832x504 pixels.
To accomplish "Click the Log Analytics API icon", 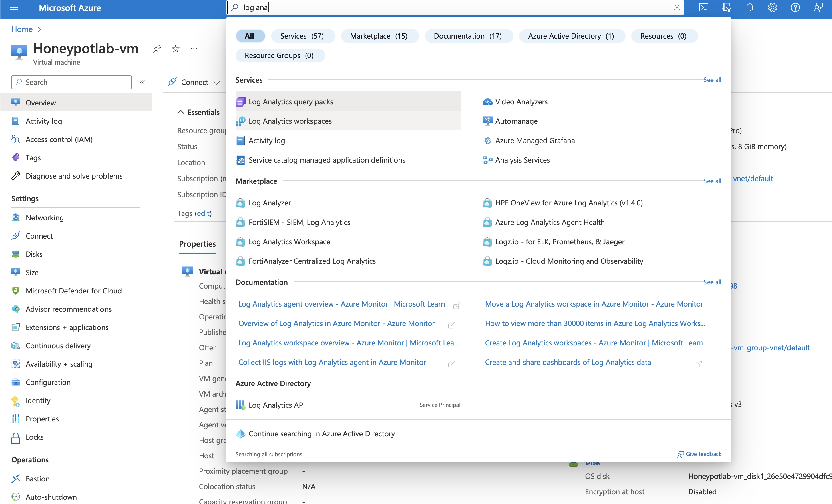I will [x=240, y=405].
